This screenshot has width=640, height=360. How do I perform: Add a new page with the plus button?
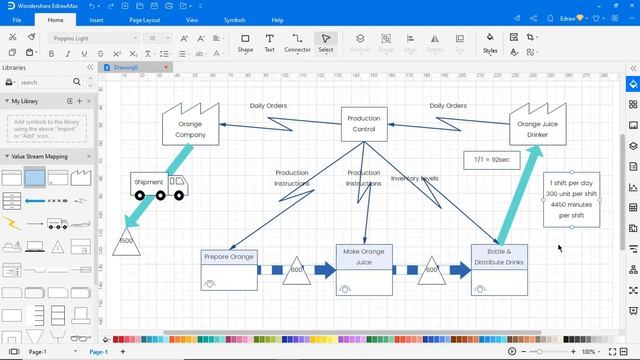[123, 351]
